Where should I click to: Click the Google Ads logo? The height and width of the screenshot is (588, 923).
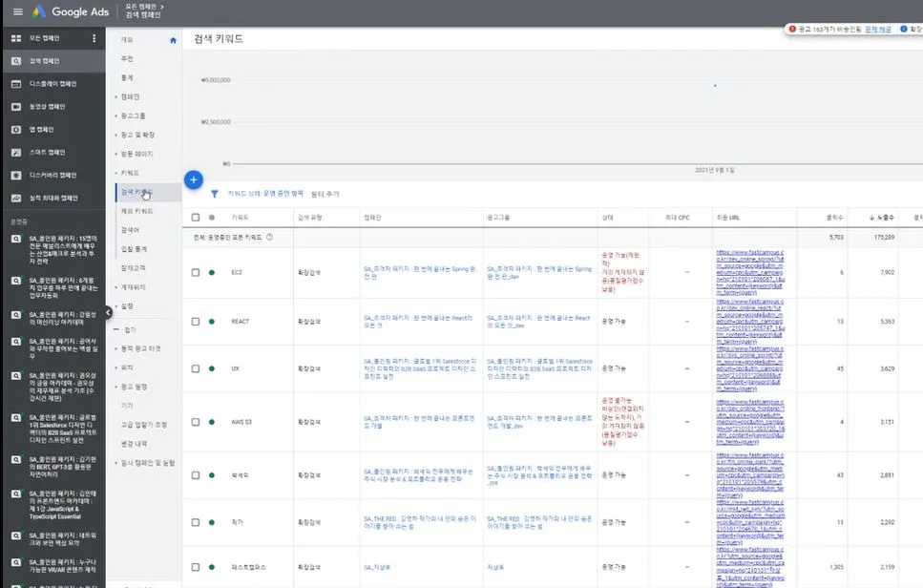[x=70, y=11]
